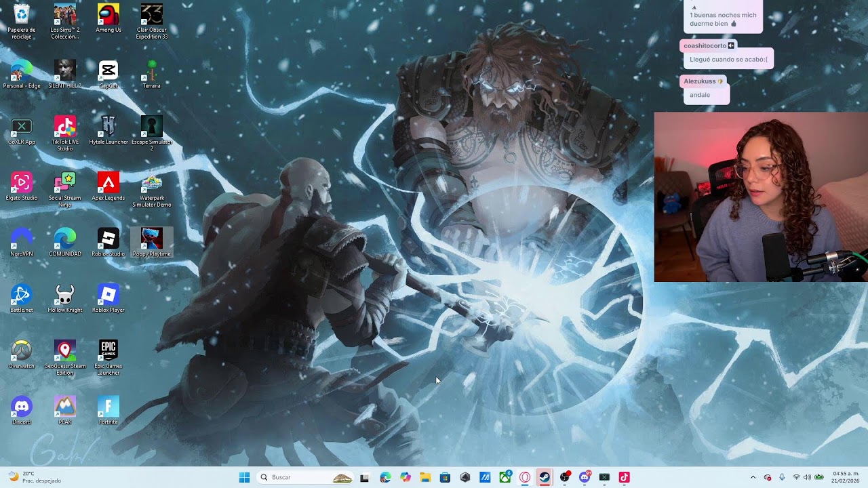Select the Overwatch desktop icon
This screenshot has width=868, height=488.
[22, 354]
